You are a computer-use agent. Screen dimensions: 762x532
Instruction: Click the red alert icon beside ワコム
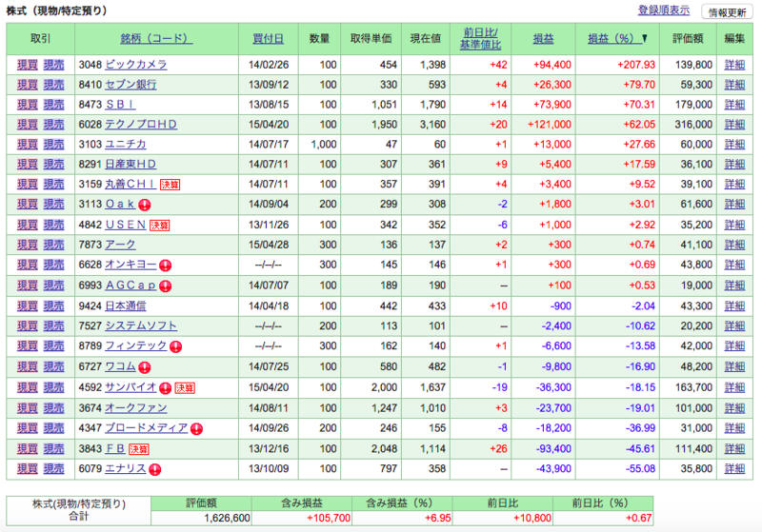[x=145, y=367]
